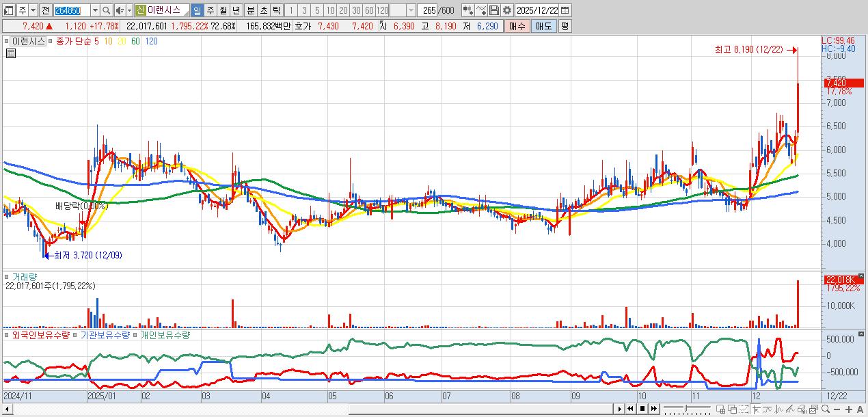Click the diagonal lines drawing icon
Screen dimensions: 868x417
(790, 409)
